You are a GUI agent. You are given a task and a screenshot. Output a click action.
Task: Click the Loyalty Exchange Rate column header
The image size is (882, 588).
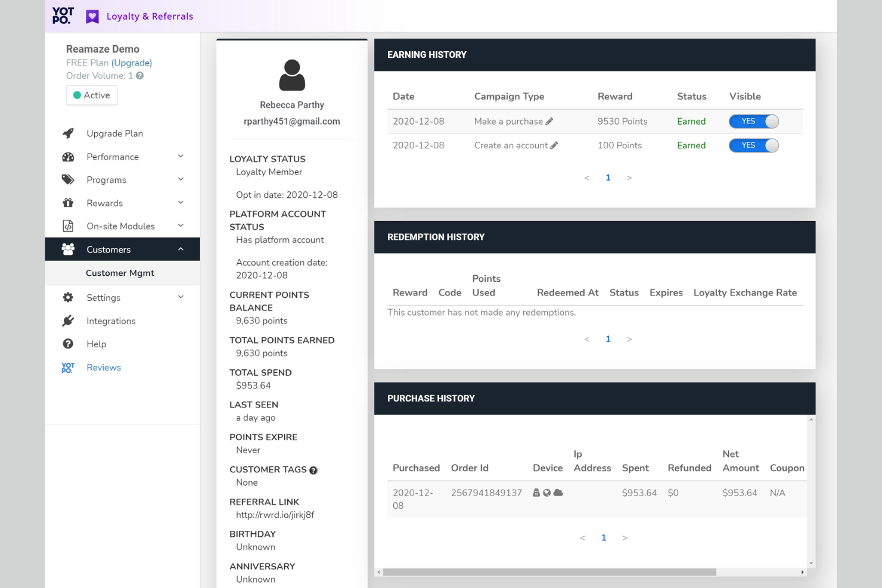click(x=745, y=293)
